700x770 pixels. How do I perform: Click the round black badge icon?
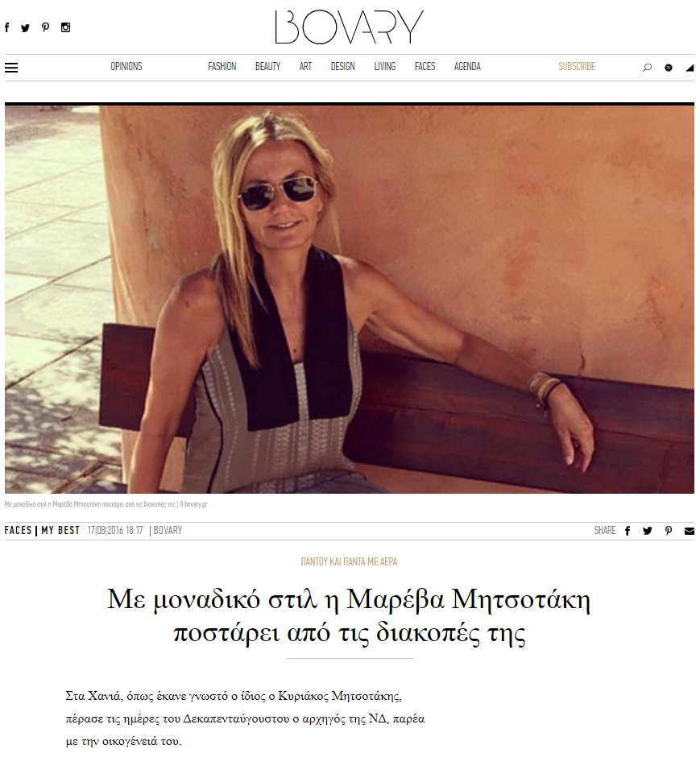[668, 68]
